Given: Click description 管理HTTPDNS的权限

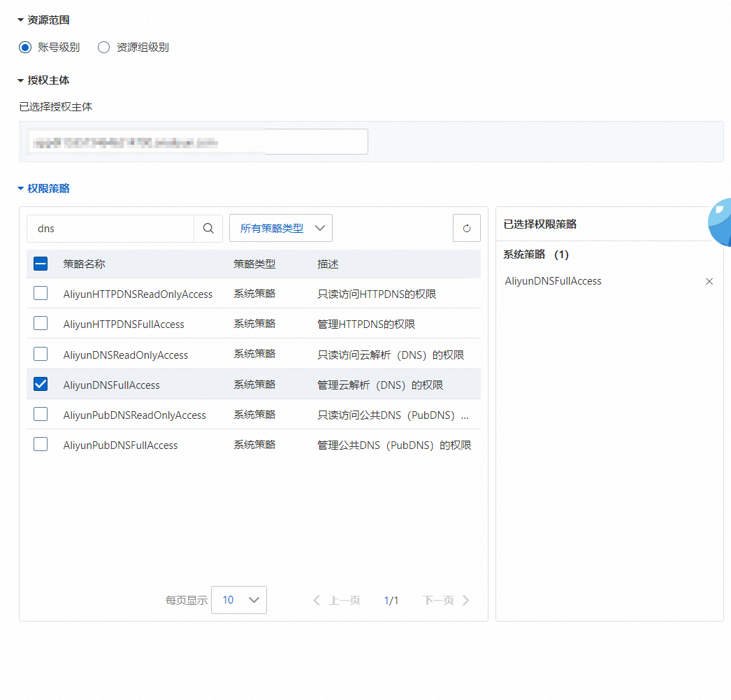Looking at the screenshot, I should 366,324.
